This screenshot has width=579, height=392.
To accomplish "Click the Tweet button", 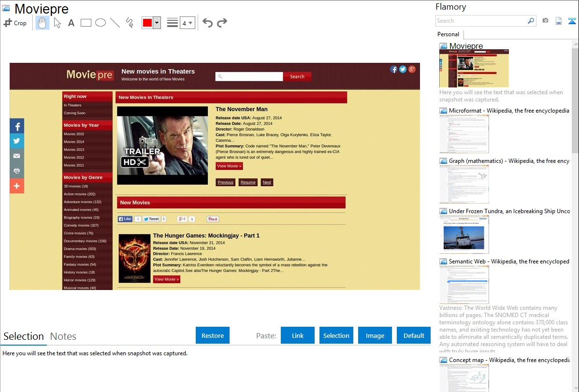I will pyautogui.click(x=151, y=219).
